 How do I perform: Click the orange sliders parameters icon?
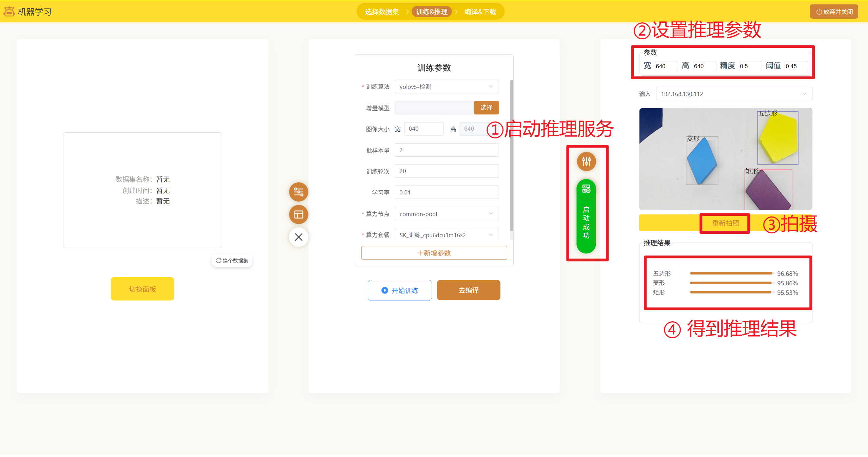(x=298, y=192)
